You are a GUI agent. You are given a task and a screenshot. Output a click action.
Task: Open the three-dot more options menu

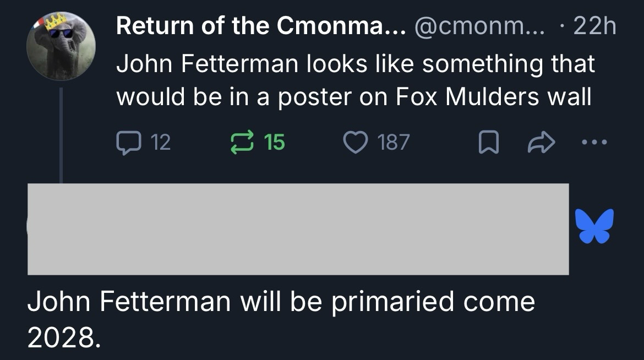[595, 142]
